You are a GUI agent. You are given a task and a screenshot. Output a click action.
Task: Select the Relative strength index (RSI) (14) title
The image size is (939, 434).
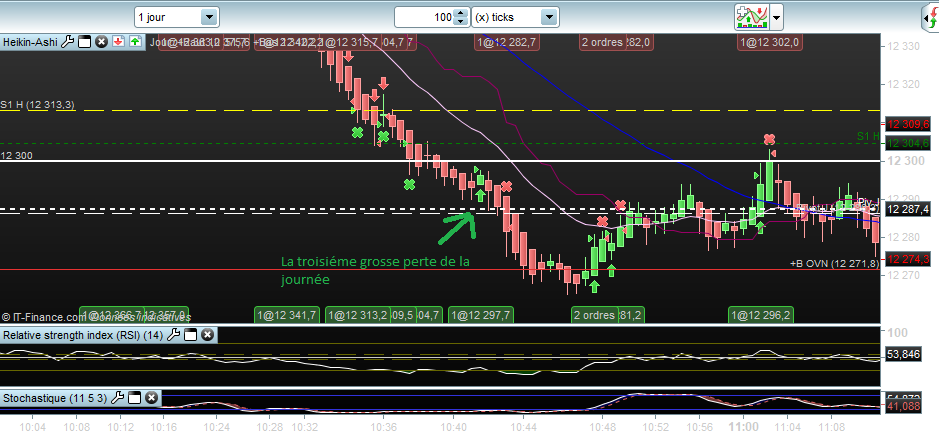coord(83,335)
